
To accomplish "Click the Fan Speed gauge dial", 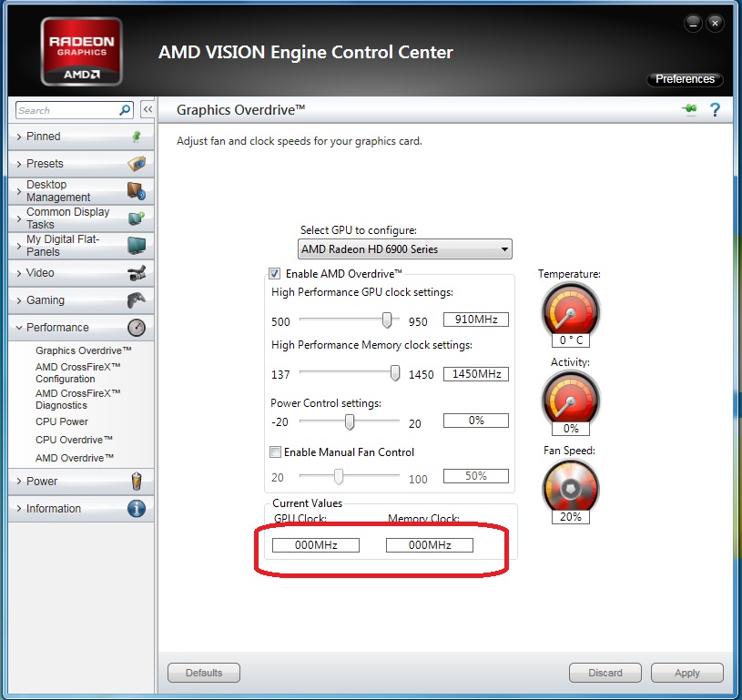I will 570,488.
